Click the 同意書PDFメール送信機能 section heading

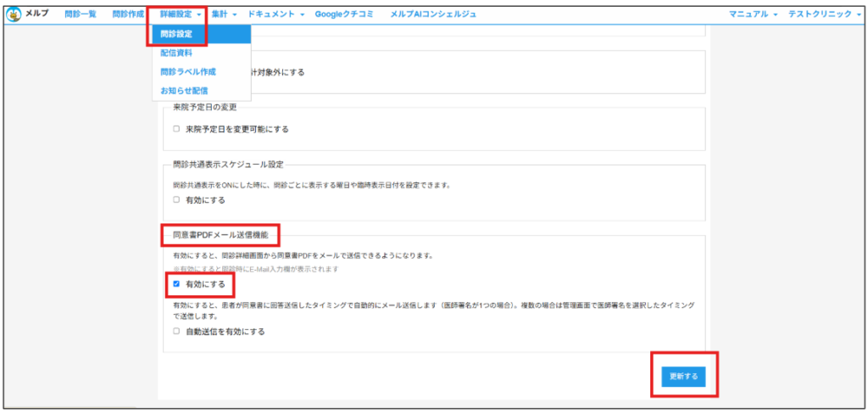point(220,235)
